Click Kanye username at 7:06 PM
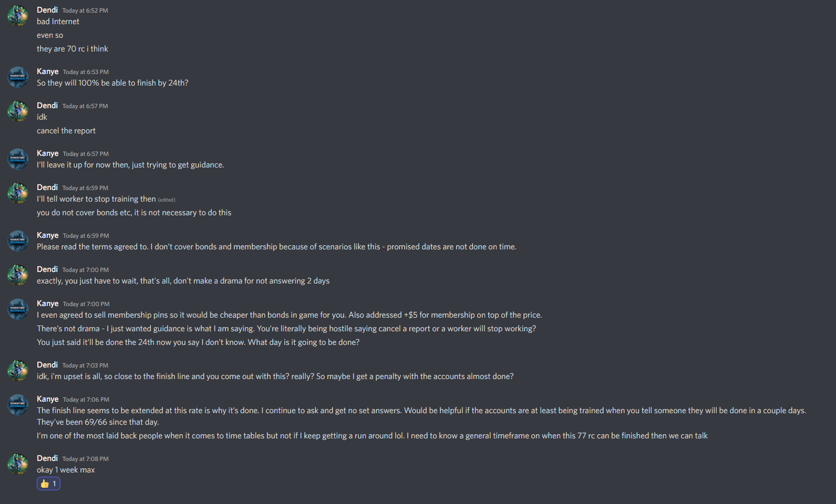 click(x=48, y=399)
